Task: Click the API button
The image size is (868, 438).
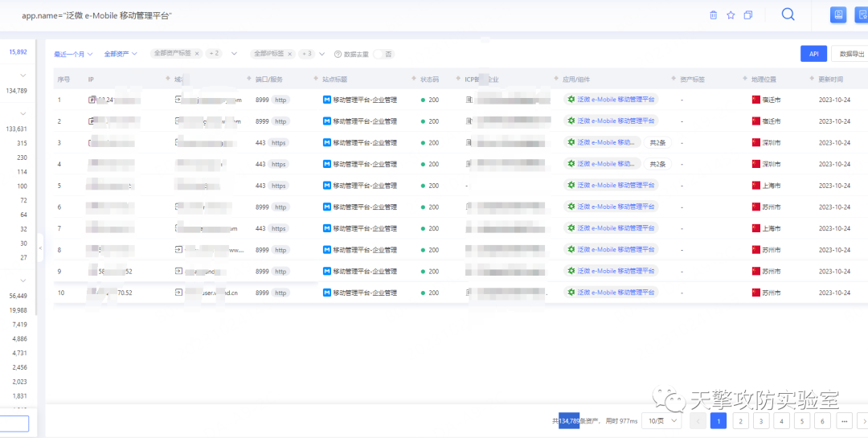Action: (x=813, y=54)
